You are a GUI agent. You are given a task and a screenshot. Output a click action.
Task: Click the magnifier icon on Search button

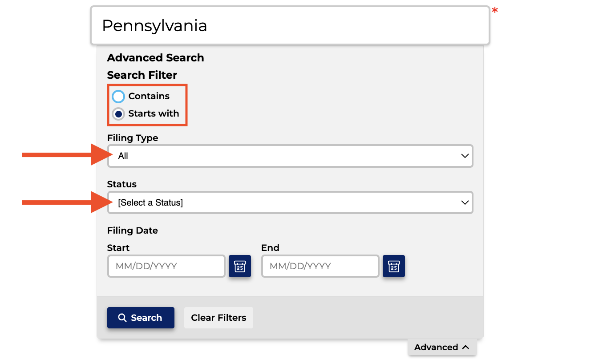(122, 318)
